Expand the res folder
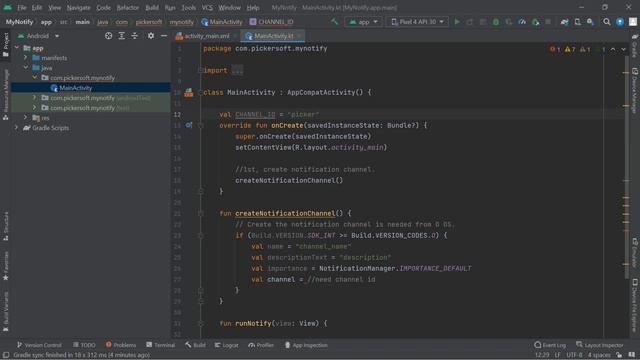 tap(25, 118)
